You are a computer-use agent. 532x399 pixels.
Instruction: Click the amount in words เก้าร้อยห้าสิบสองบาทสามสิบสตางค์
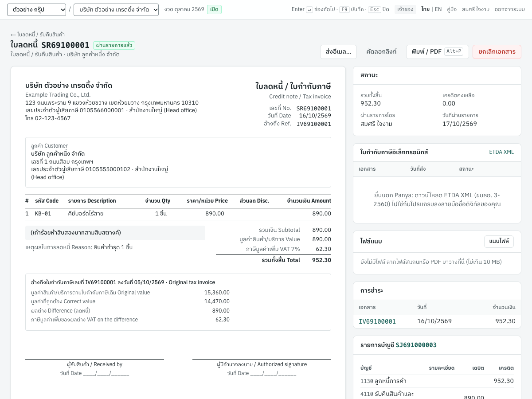(x=76, y=233)
